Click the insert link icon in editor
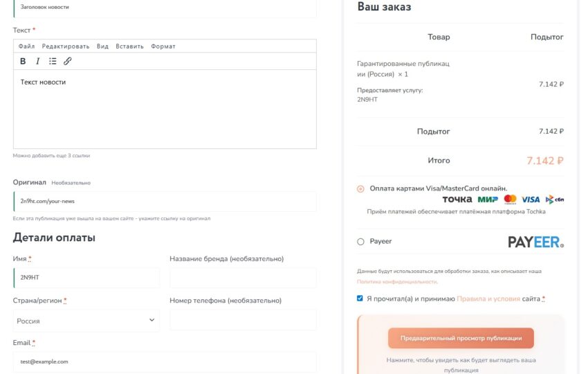Viewport: 588px width, 374px height. 68,61
